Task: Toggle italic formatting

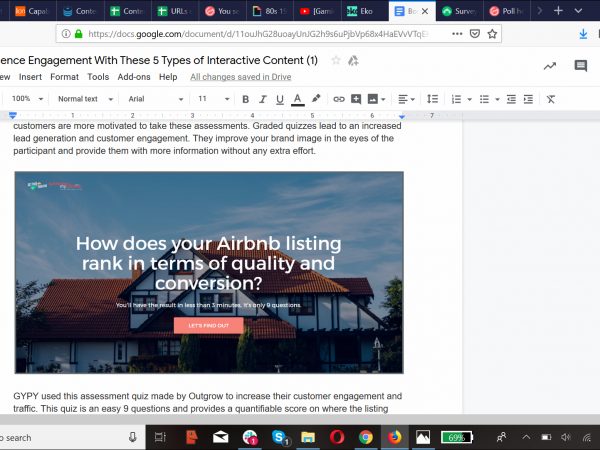Action: point(262,99)
